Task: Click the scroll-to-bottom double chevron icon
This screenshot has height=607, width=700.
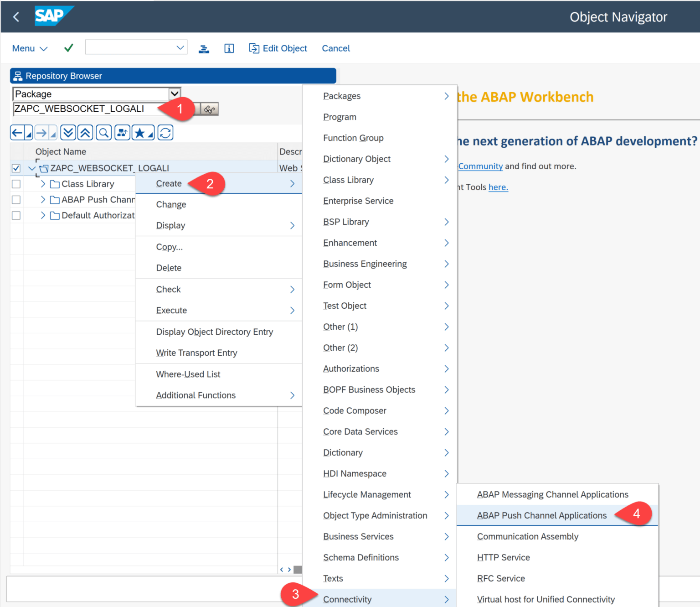Action: (67, 132)
